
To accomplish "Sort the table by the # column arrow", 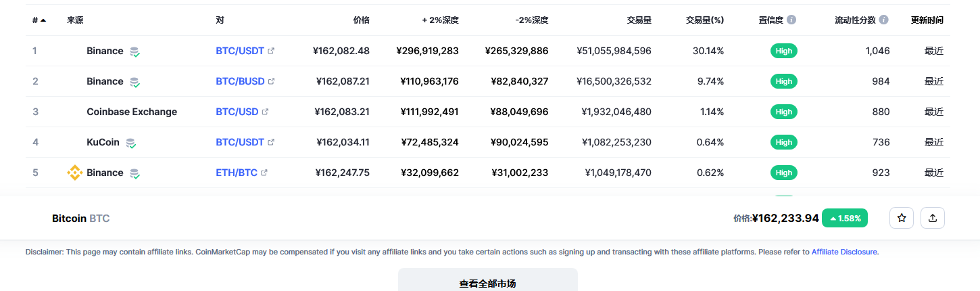I will coord(43,20).
